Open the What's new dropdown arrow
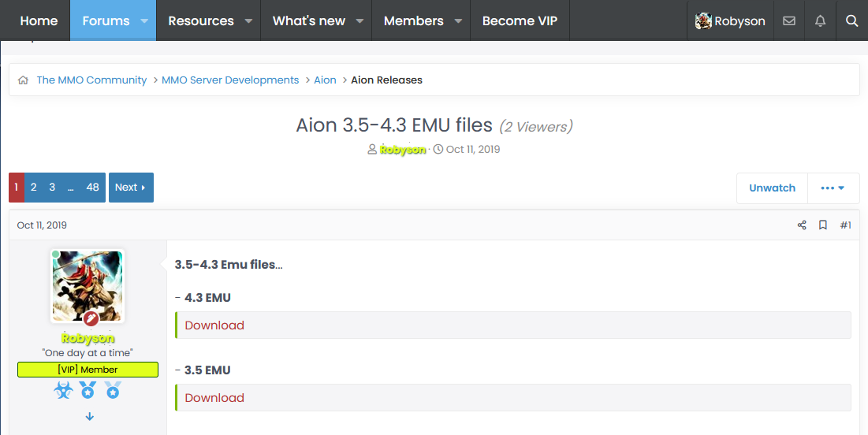868x435 pixels. (359, 21)
